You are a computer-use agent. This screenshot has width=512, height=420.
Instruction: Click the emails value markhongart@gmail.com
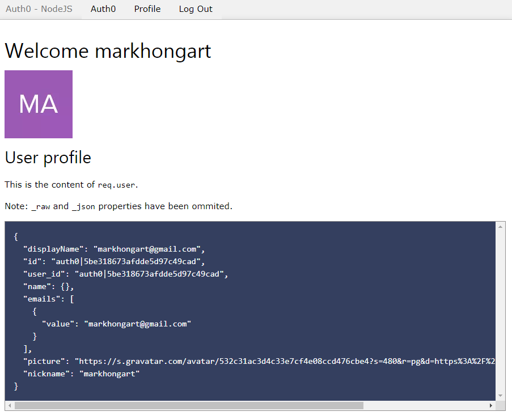[x=137, y=324]
